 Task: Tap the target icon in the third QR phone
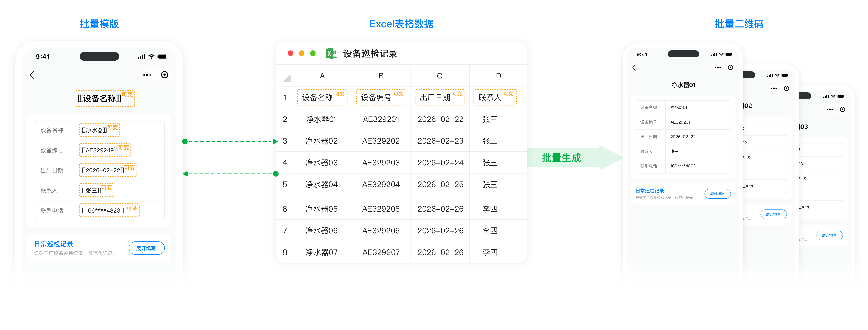[x=842, y=109]
